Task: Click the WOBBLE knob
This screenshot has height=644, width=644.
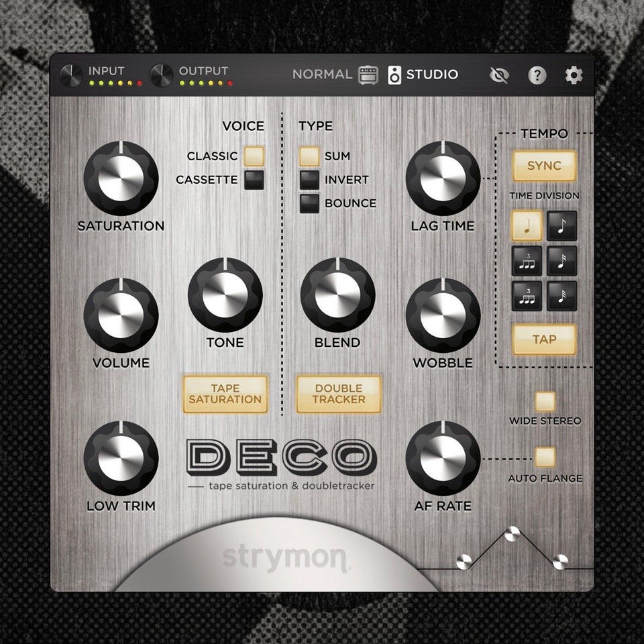Action: [443, 315]
